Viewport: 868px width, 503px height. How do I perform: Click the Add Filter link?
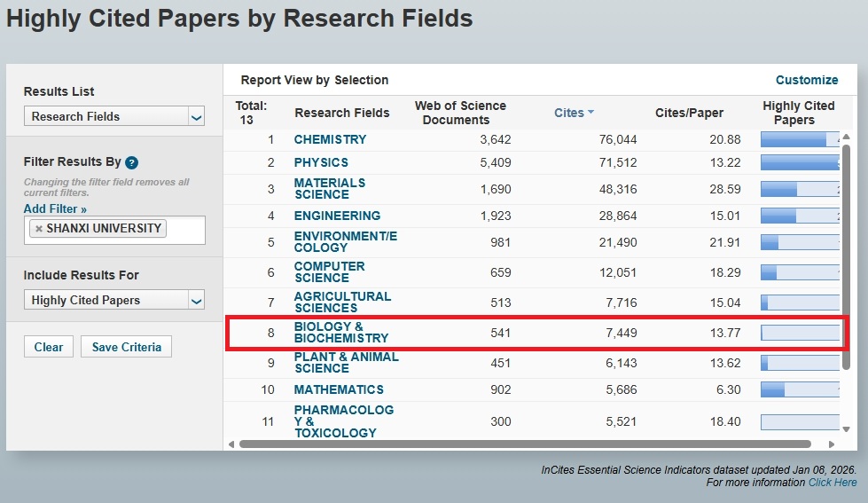55,208
